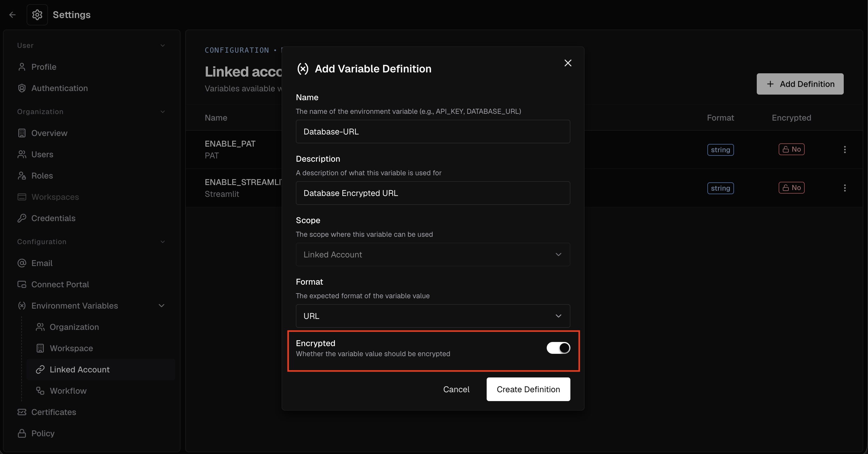This screenshot has height=454, width=868.
Task: Select Organization under Environment Variables
Action: pos(74,327)
